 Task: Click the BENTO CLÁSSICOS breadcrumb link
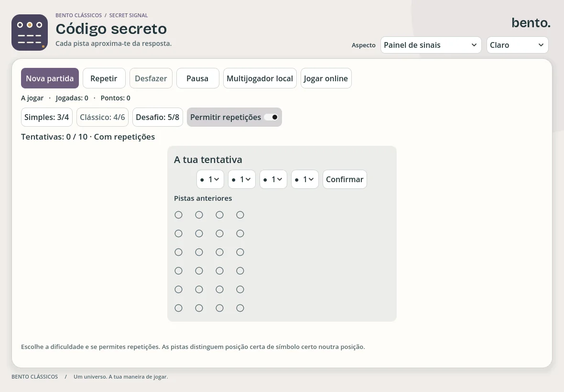pos(78,15)
